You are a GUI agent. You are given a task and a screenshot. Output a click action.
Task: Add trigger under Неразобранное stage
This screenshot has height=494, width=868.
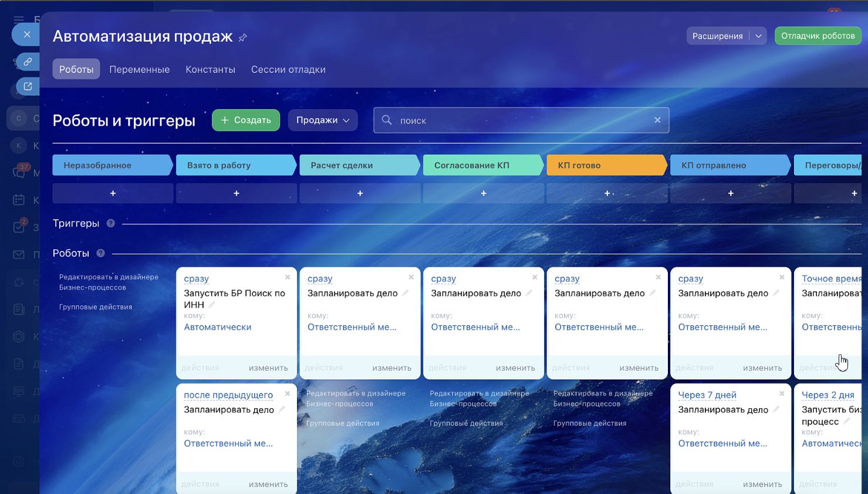113,193
